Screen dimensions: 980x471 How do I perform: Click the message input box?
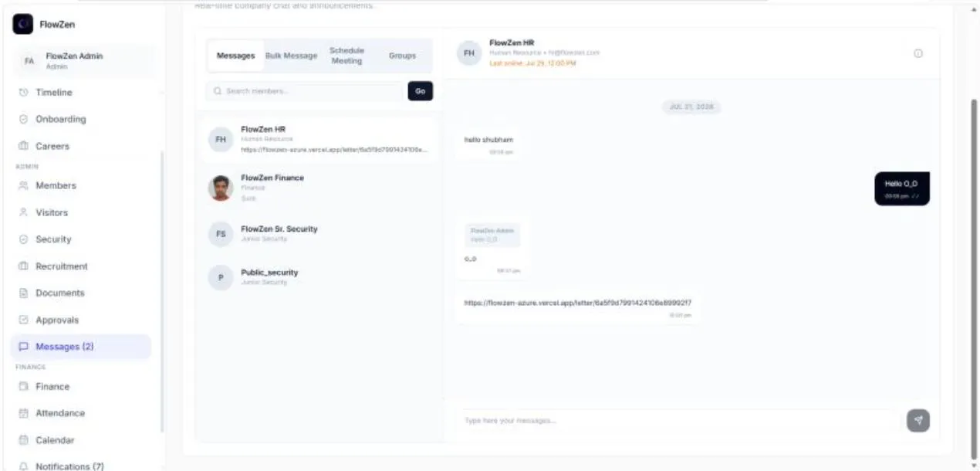pos(679,420)
